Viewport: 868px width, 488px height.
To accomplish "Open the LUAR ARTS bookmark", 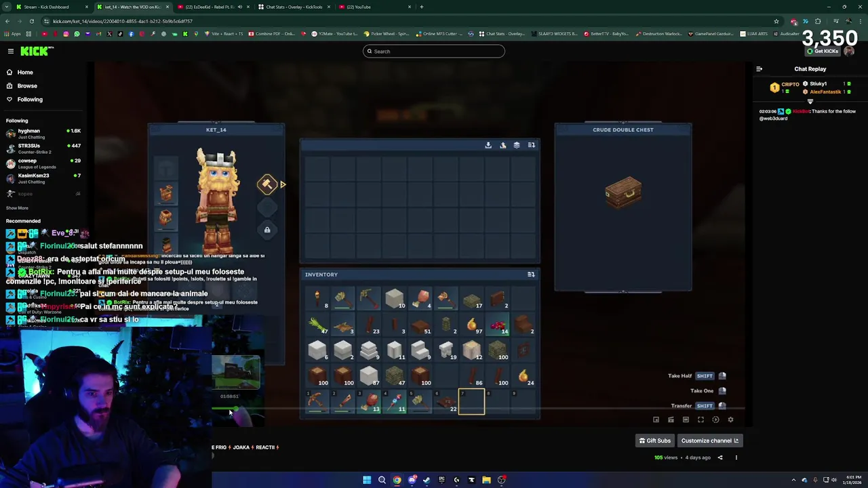I will [753, 34].
